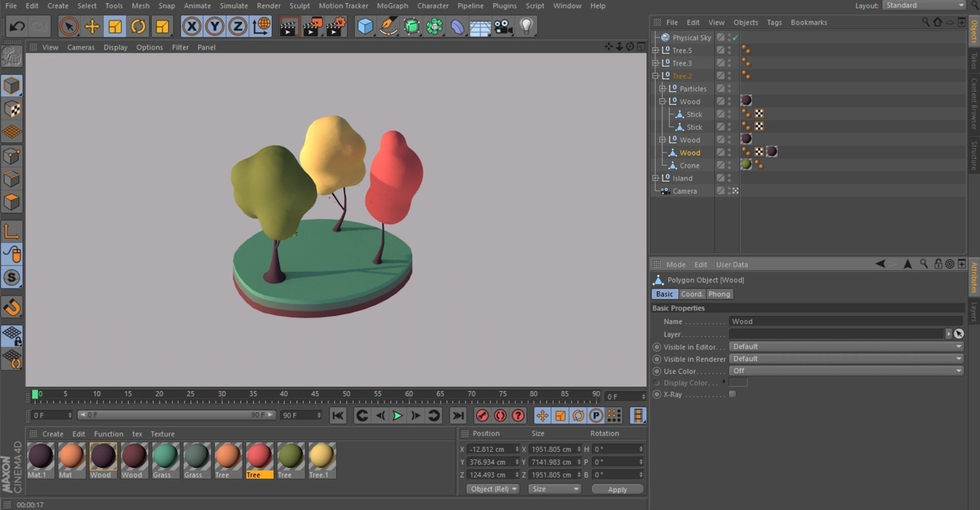Viewport: 980px width, 510px height.
Task: Open viewport Cameras menu
Action: (x=81, y=47)
